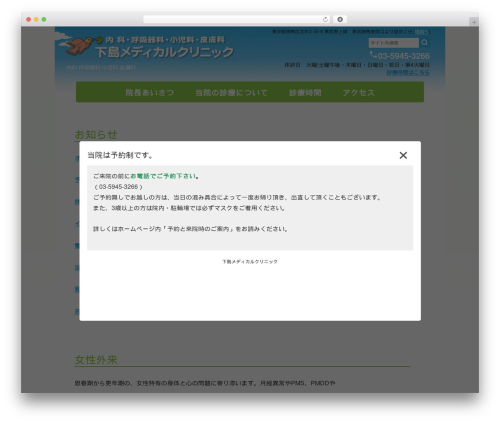
Task: Click header phone number 03-5945-3266
Action: [404, 56]
